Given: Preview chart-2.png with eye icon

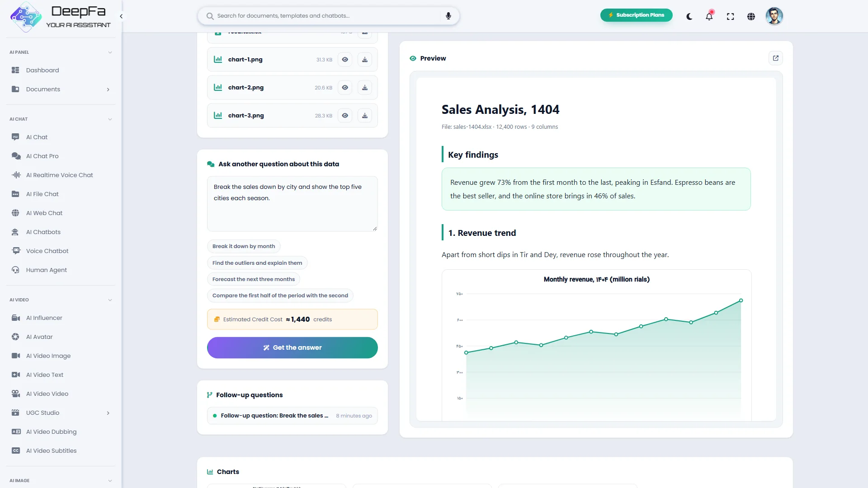Looking at the screenshot, I should pos(345,88).
